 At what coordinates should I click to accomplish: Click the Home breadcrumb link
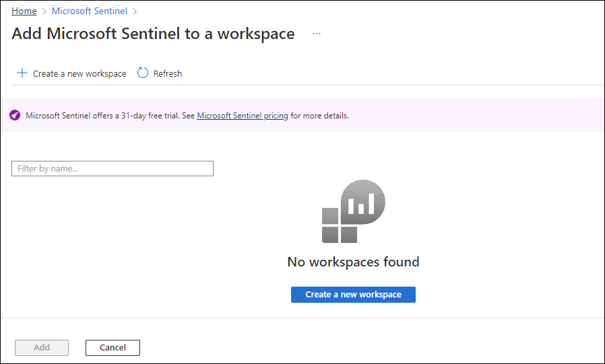(24, 11)
